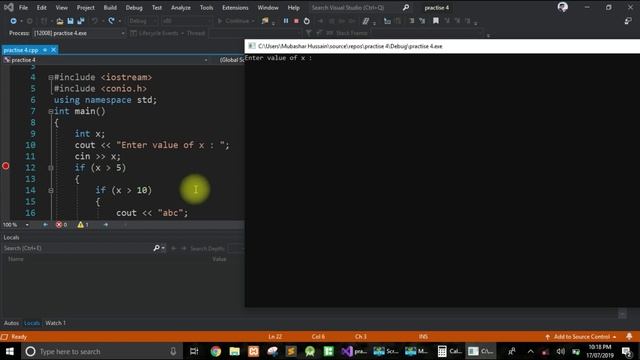Open the 100 % zoom level dropdown
The image size is (640, 360).
(16, 224)
